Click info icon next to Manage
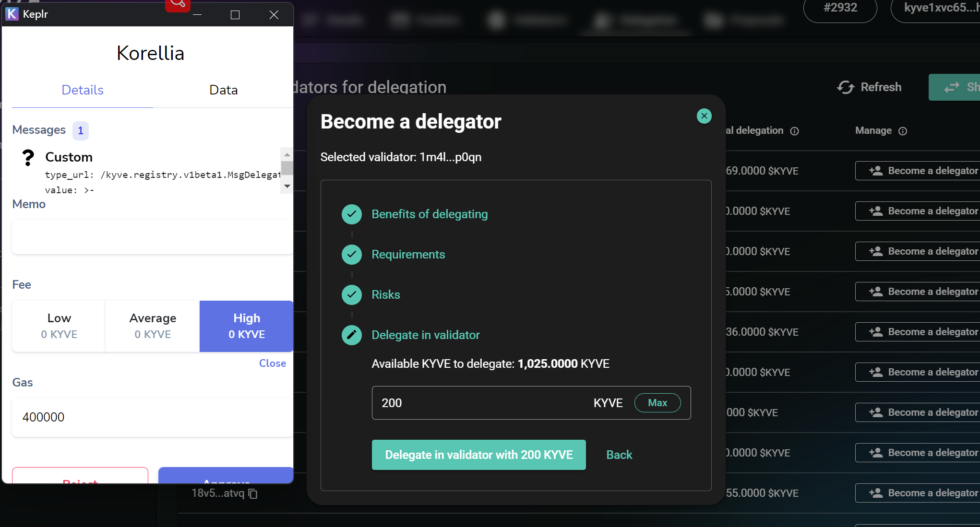Viewport: 980px width, 527px height. click(x=903, y=131)
